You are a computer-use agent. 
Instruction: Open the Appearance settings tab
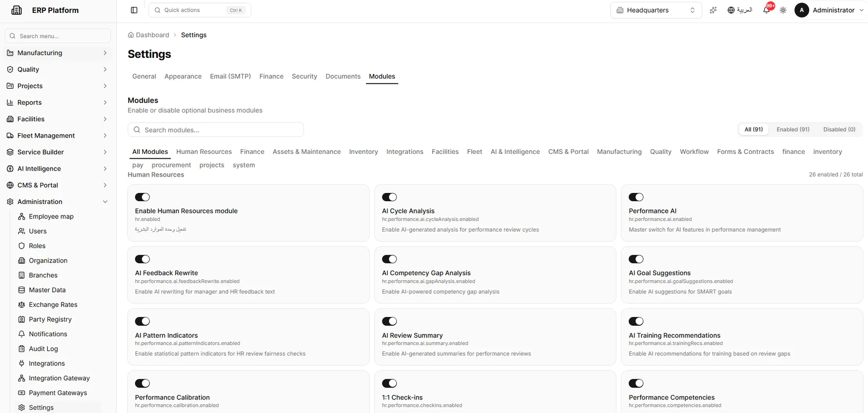pos(183,76)
